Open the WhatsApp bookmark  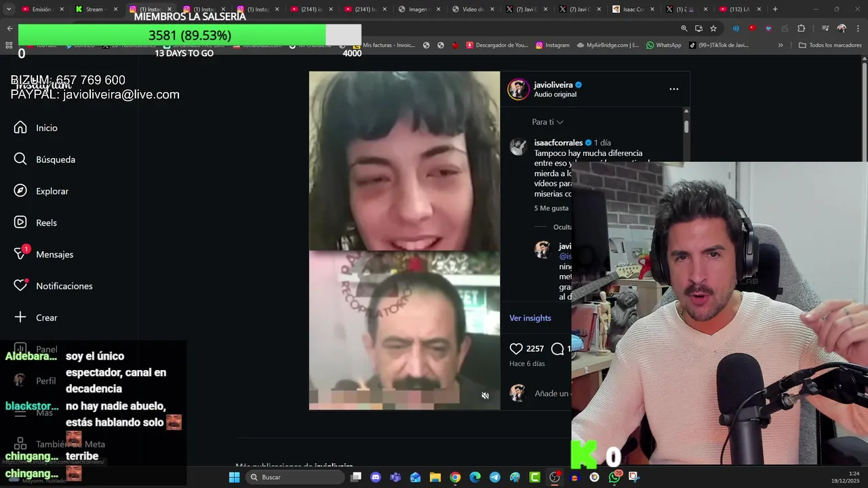663,45
